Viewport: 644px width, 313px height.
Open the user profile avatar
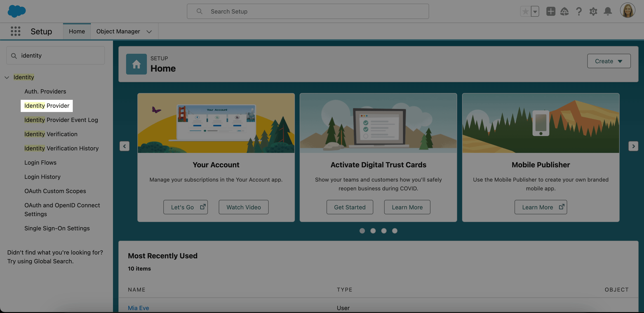628,10
